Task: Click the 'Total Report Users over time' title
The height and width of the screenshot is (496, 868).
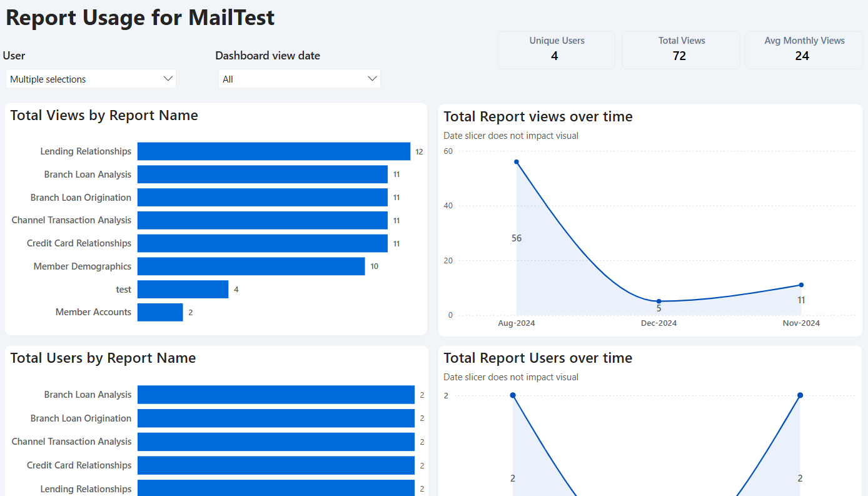Action: click(538, 358)
